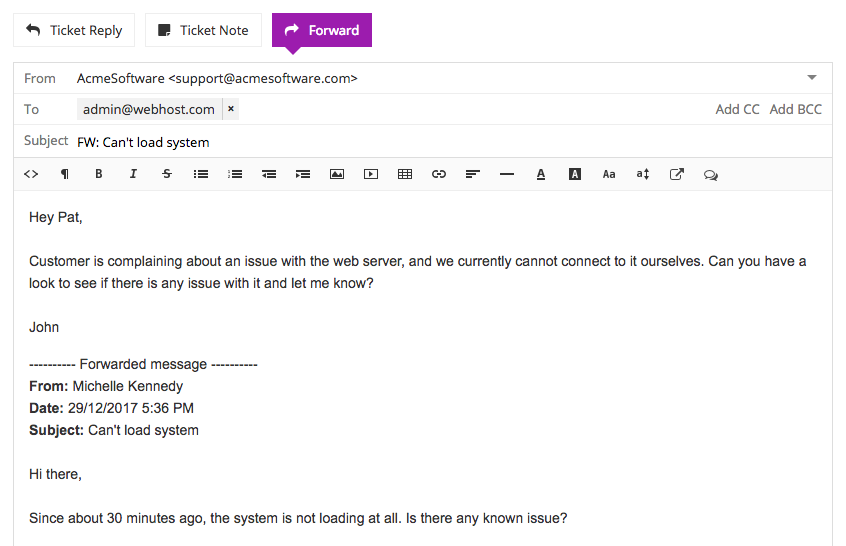Insert a table in the editor
Screen dimensions: 846x546
click(x=405, y=174)
